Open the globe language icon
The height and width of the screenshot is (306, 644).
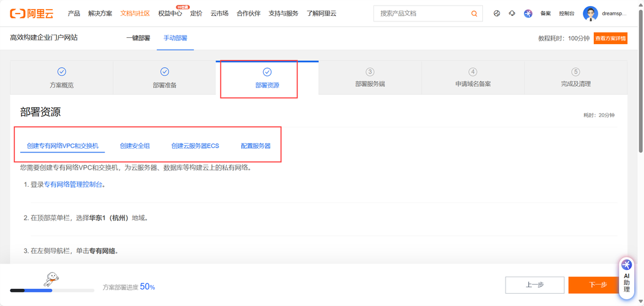(496, 13)
